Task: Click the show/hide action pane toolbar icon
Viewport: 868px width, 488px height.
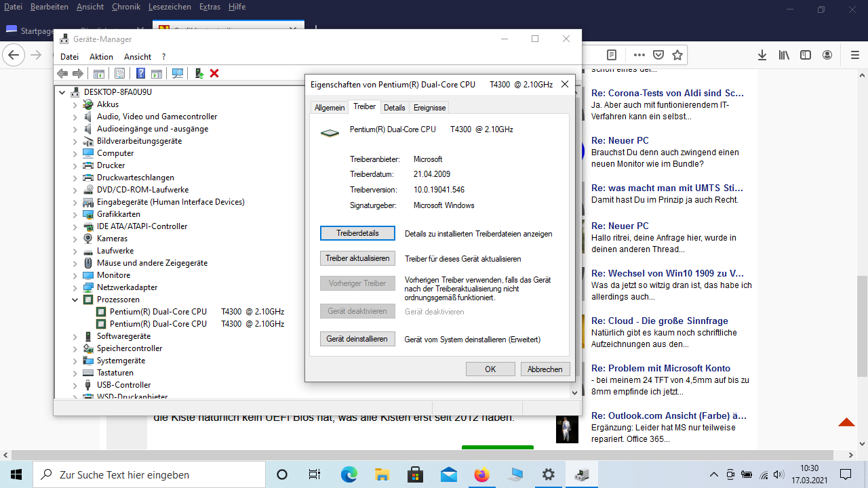Action: (157, 73)
